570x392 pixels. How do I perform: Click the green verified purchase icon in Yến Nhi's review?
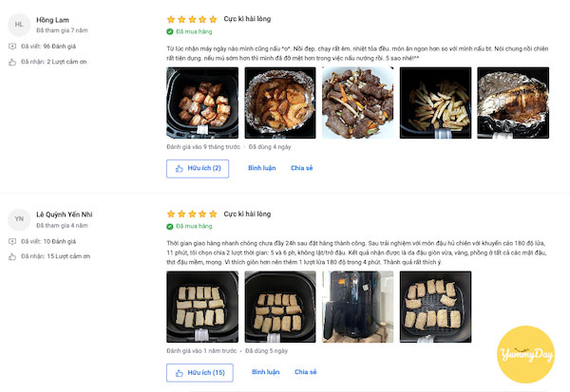coord(170,226)
